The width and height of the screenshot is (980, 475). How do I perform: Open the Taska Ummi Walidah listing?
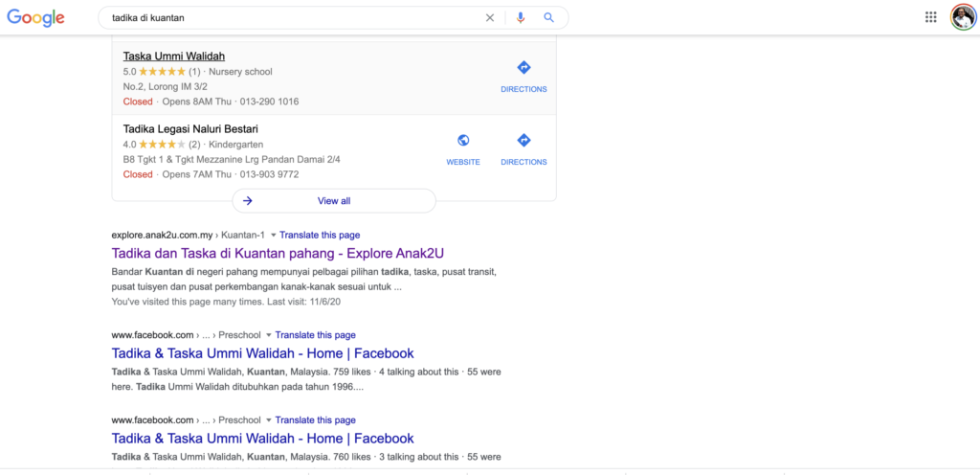pos(174,57)
